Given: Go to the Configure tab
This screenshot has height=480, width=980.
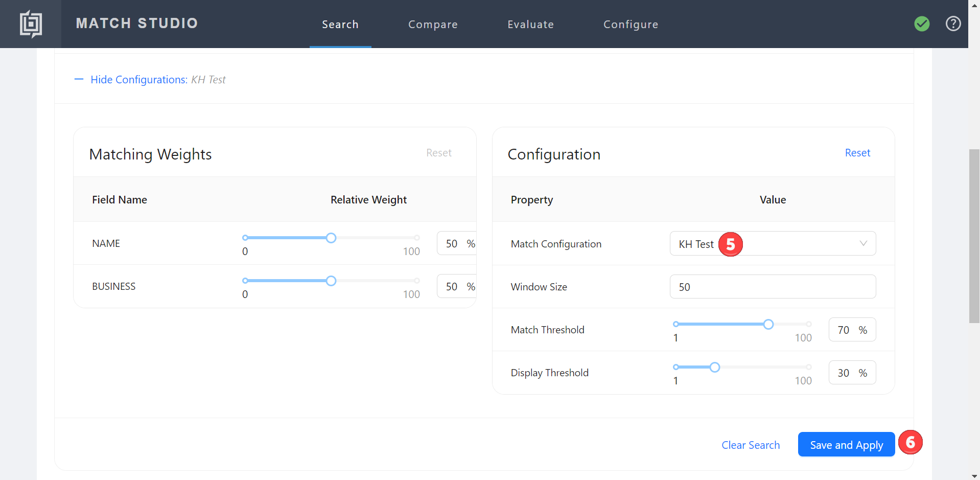Looking at the screenshot, I should [x=631, y=25].
